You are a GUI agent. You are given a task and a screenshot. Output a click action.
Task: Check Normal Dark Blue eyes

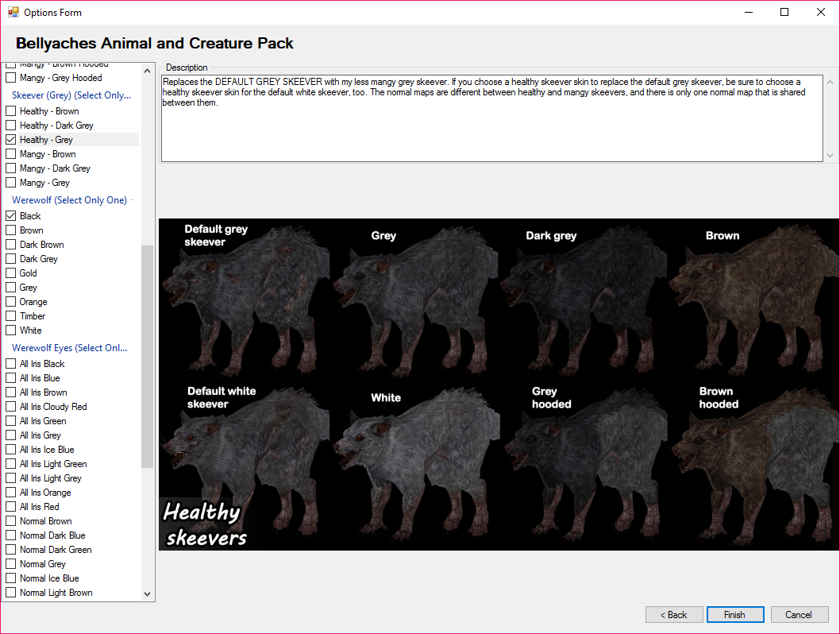10,535
